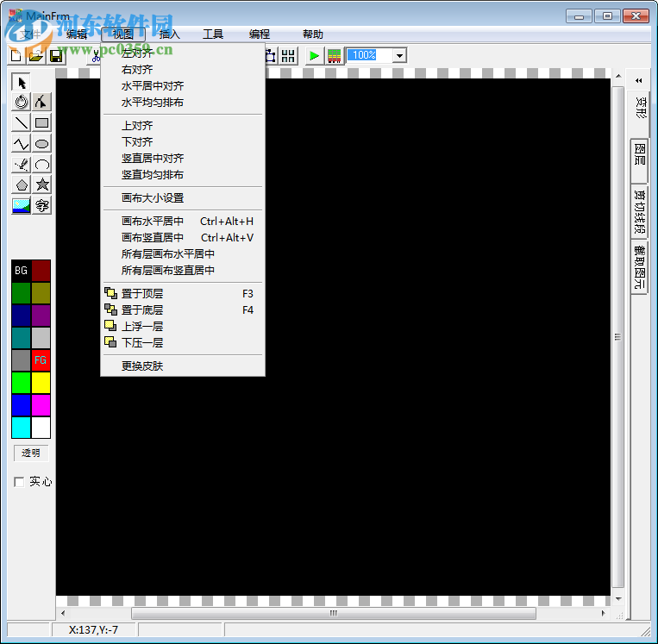This screenshot has width=658, height=644.
Task: Close the open 视图 menu
Action: coord(123,34)
